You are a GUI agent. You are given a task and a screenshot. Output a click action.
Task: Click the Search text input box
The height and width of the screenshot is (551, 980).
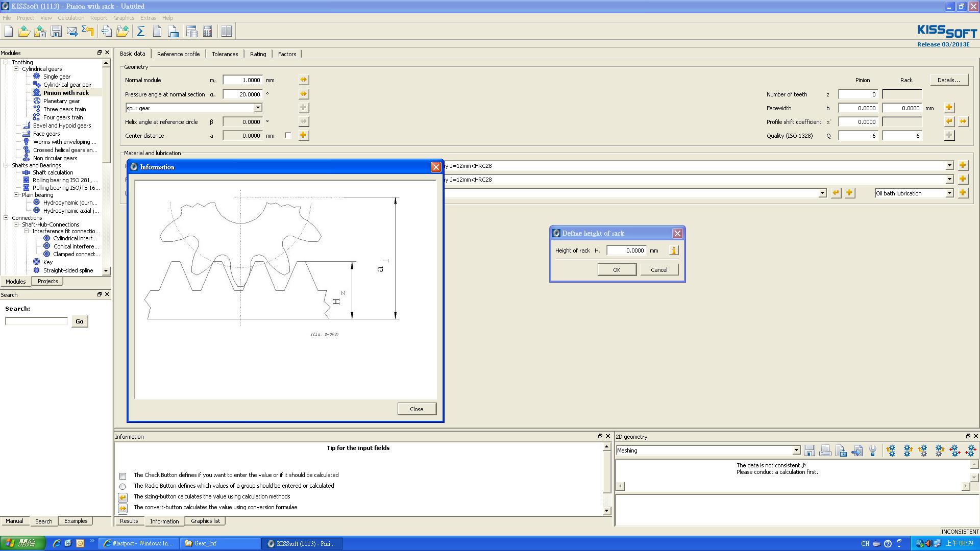(36, 321)
